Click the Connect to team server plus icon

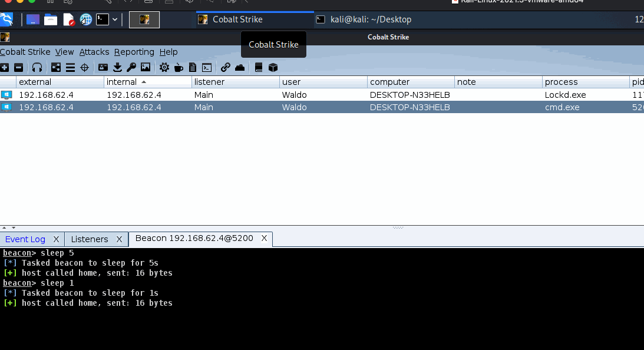[x=5, y=67]
